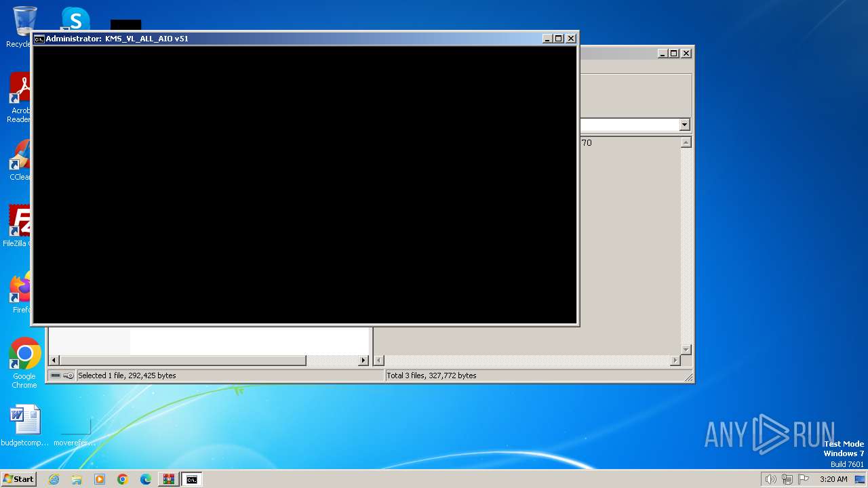Open the Windows Start menu

pyautogui.click(x=19, y=479)
